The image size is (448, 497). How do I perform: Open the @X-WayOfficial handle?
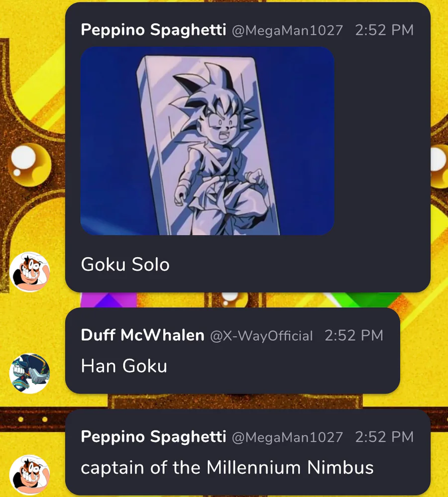pos(261,336)
